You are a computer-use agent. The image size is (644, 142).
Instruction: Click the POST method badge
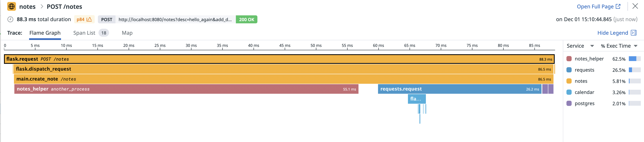pyautogui.click(x=106, y=19)
